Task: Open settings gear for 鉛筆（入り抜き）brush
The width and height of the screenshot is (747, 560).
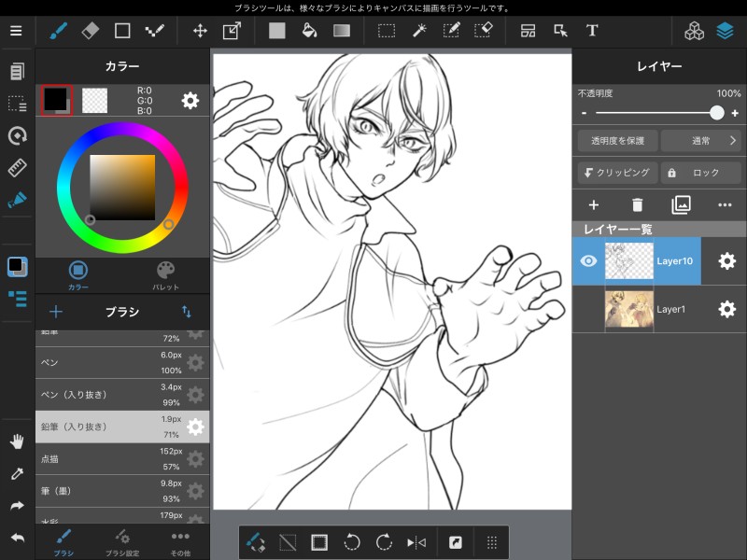Action: 195,427
